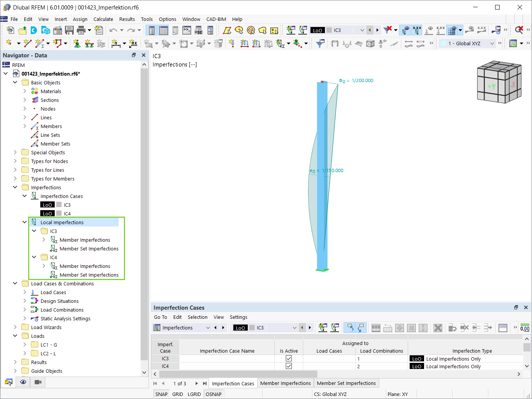
Task: Expand the Load Wizards tree node
Action: pyautogui.click(x=15, y=327)
